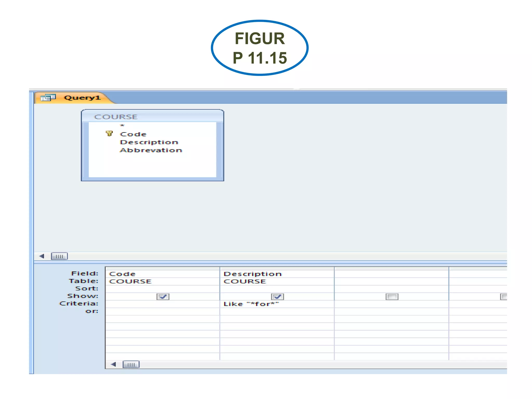The height and width of the screenshot is (399, 532).
Task: Click left arrow of design grid scrollbar
Action: (x=114, y=364)
